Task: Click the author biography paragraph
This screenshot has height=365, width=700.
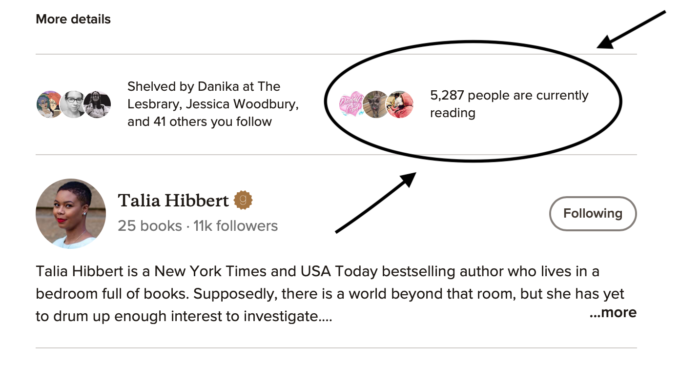Action: (x=330, y=294)
